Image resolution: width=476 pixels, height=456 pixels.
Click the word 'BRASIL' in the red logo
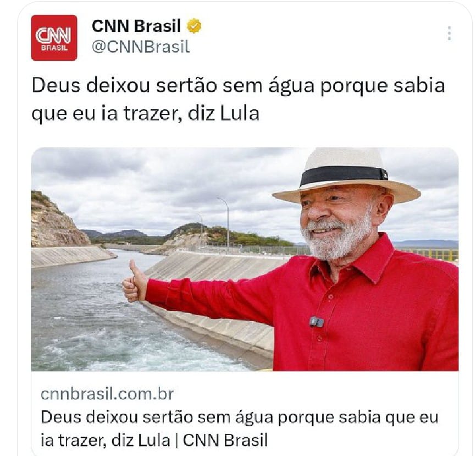click(x=54, y=48)
